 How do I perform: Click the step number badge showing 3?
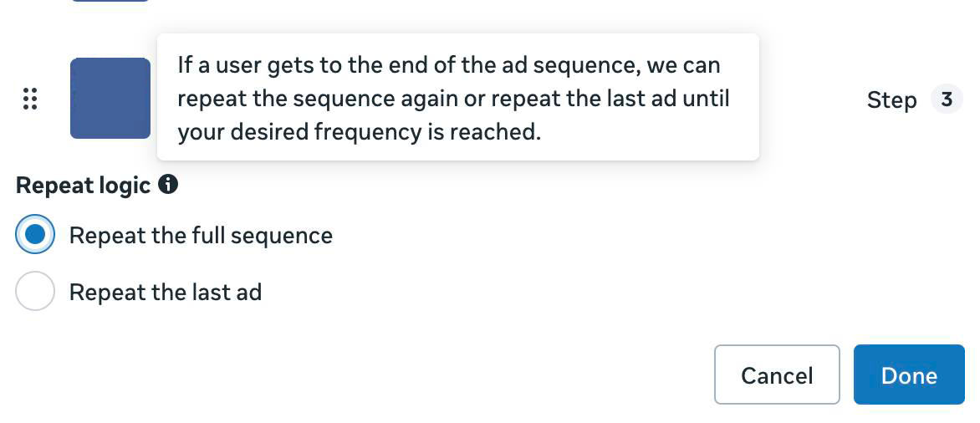point(947,99)
